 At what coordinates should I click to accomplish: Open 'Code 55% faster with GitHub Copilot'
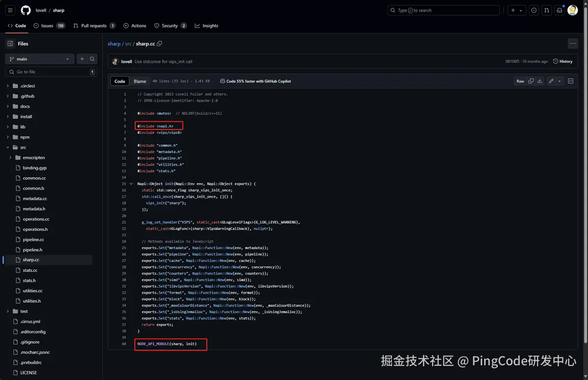255,81
